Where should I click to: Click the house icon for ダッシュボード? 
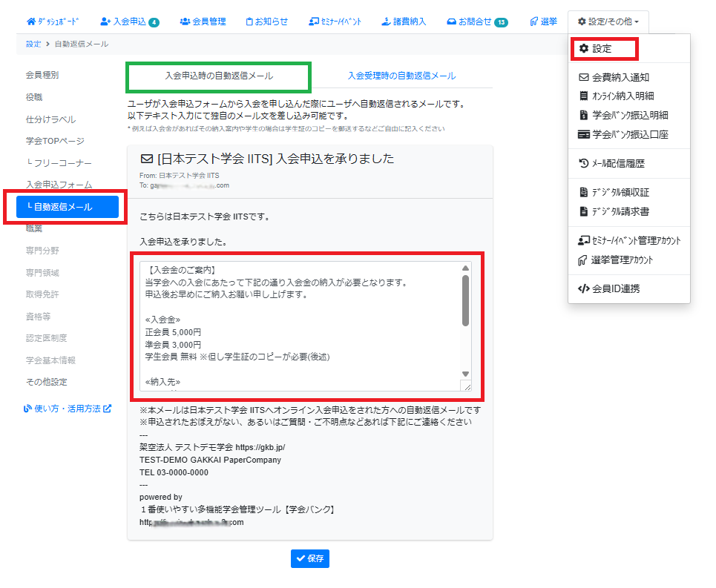coord(30,22)
